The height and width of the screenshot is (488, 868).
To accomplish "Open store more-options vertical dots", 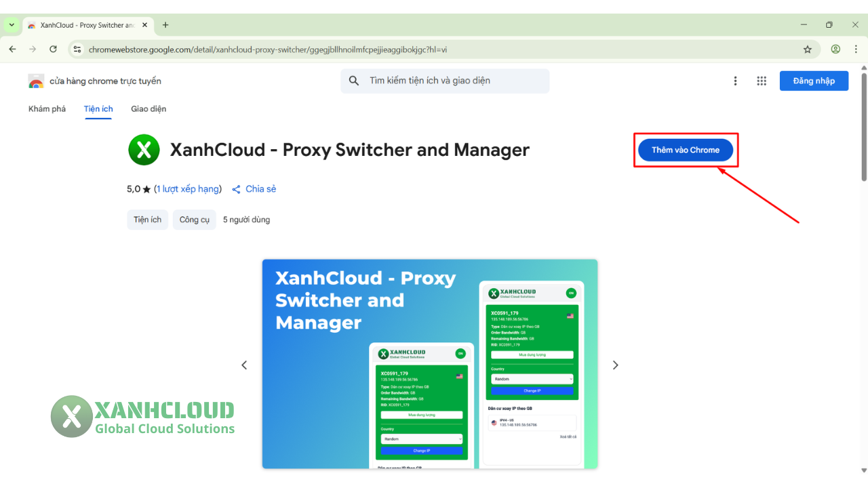I will coord(735,81).
